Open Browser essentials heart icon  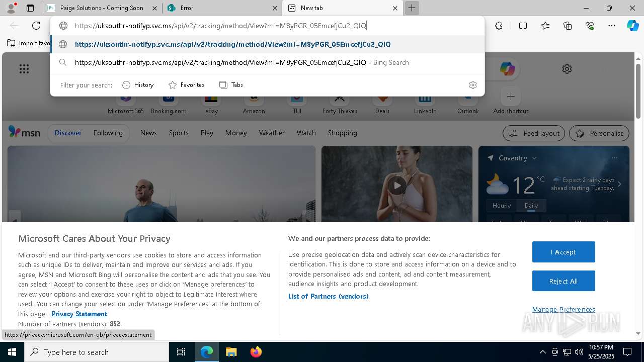(x=590, y=26)
